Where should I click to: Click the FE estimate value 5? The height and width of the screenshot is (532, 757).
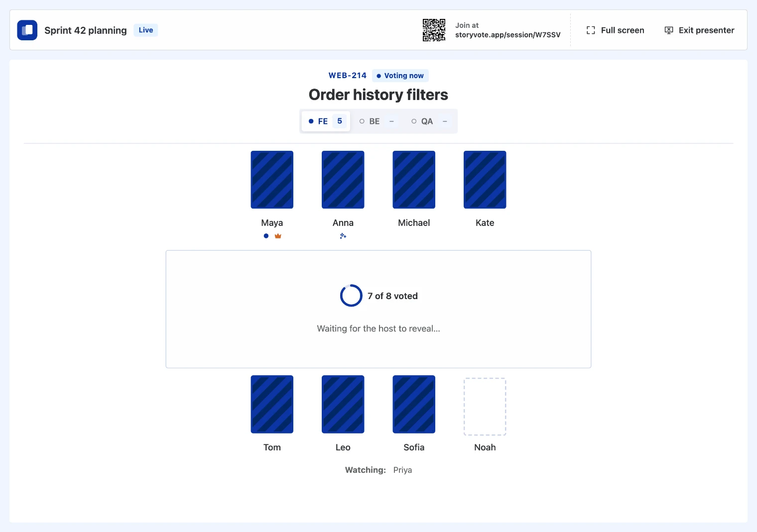click(x=340, y=121)
